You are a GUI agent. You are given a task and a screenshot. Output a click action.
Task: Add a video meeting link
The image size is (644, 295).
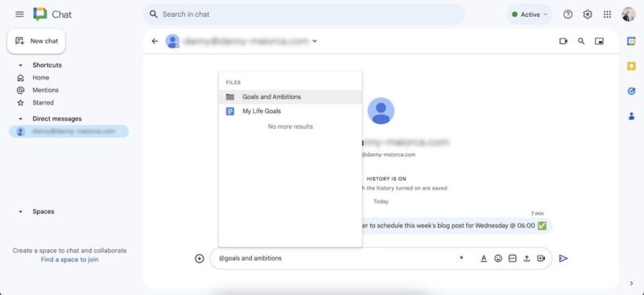[x=541, y=259]
